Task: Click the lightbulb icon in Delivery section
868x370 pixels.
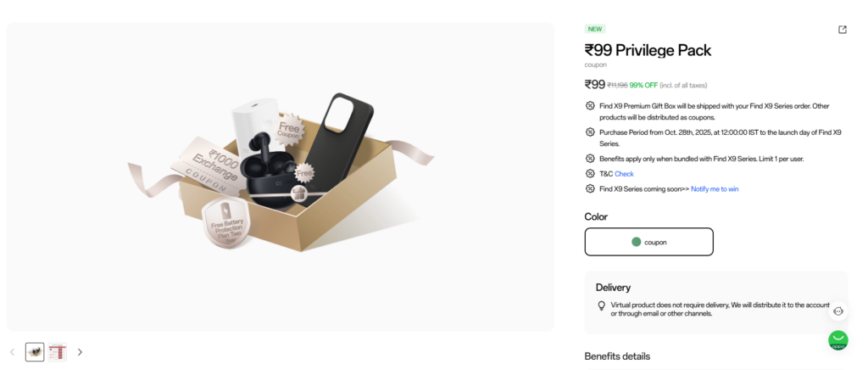Action: (x=602, y=306)
